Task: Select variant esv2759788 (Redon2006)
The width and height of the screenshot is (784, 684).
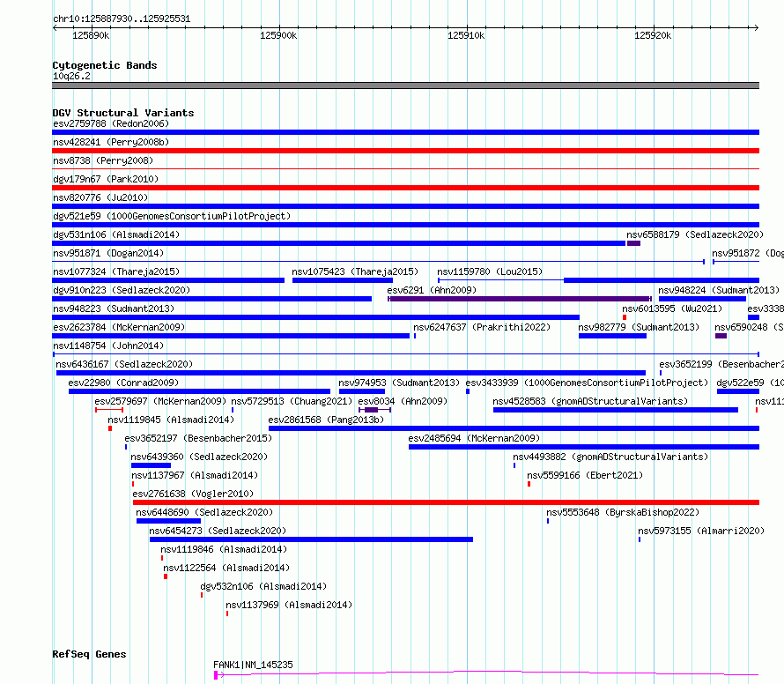Action: tap(111, 123)
